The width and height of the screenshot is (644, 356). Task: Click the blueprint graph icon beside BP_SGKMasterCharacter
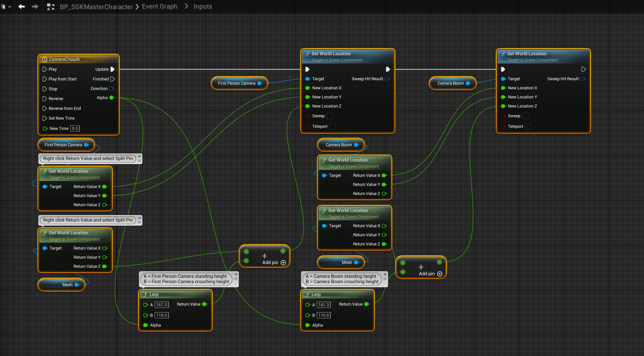(51, 7)
